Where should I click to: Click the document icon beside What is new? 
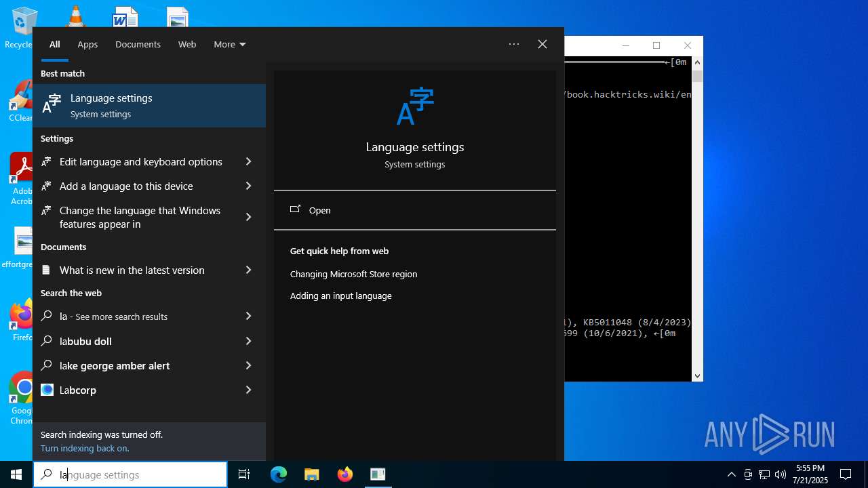click(46, 270)
